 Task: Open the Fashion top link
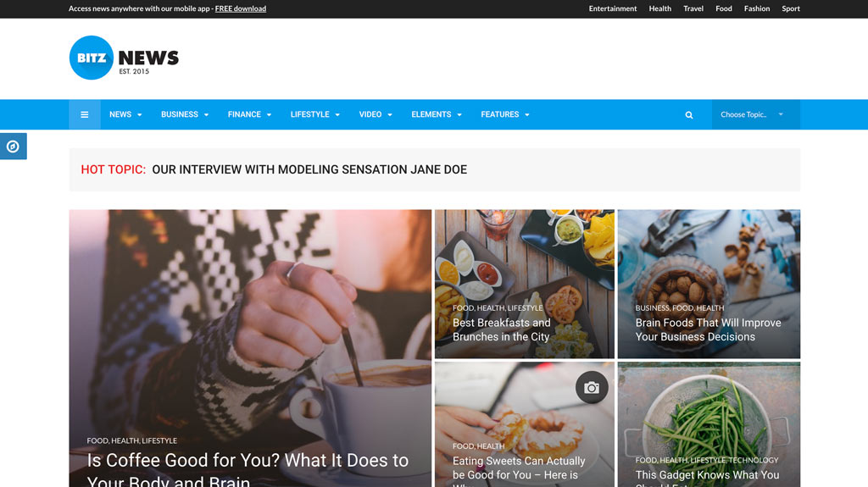click(x=757, y=8)
